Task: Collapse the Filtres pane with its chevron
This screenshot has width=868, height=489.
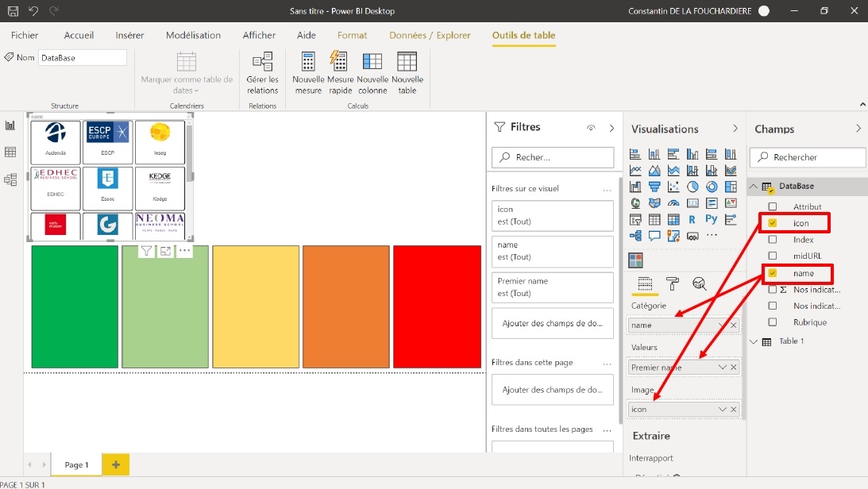Action: (611, 128)
